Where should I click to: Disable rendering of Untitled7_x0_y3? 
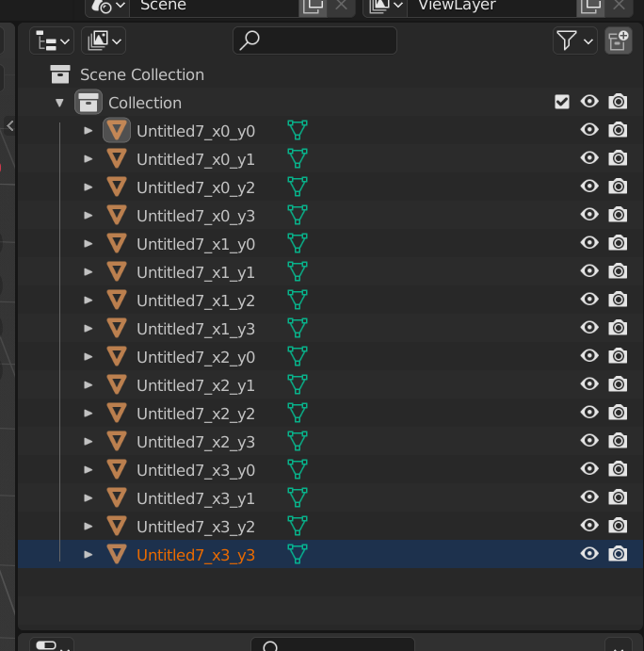[x=618, y=214]
